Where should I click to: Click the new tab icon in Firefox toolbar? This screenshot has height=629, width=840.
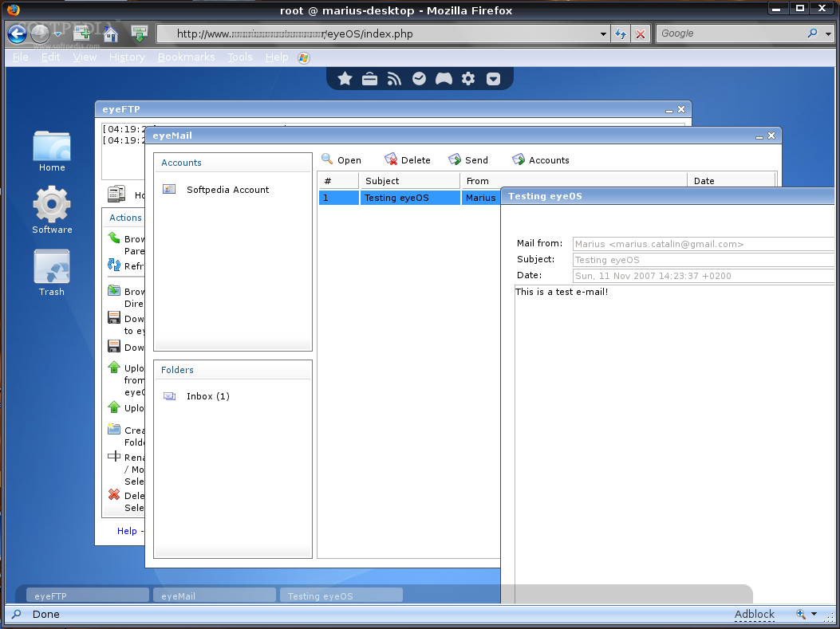[x=82, y=33]
